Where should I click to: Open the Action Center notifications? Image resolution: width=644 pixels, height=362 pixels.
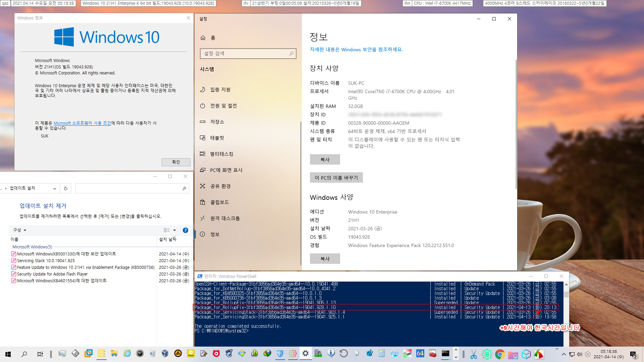(634, 355)
